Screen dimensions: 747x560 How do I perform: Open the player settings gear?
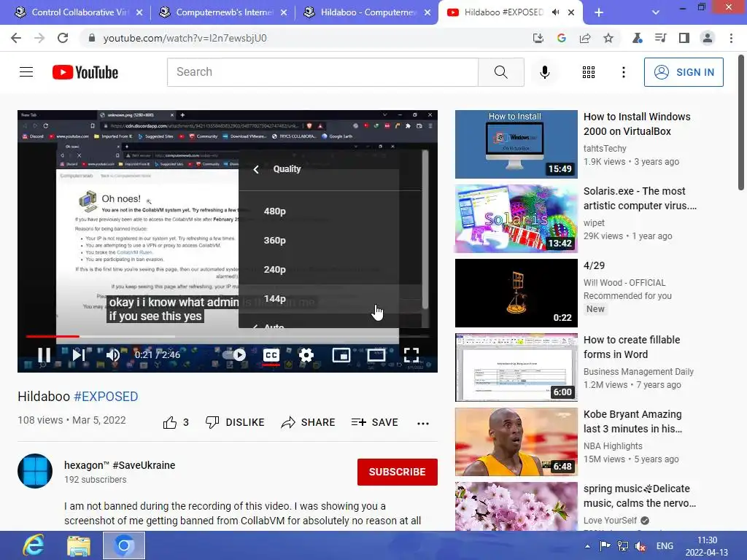pos(306,355)
